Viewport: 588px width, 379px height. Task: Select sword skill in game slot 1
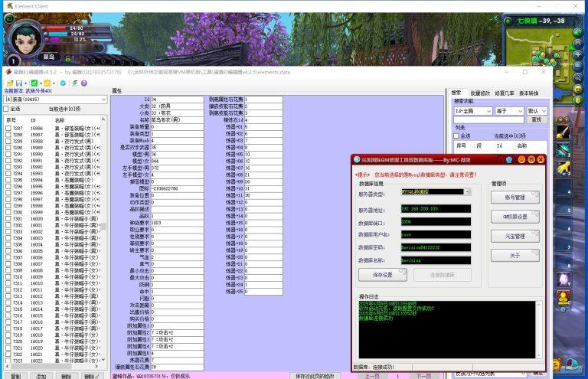coord(563,131)
